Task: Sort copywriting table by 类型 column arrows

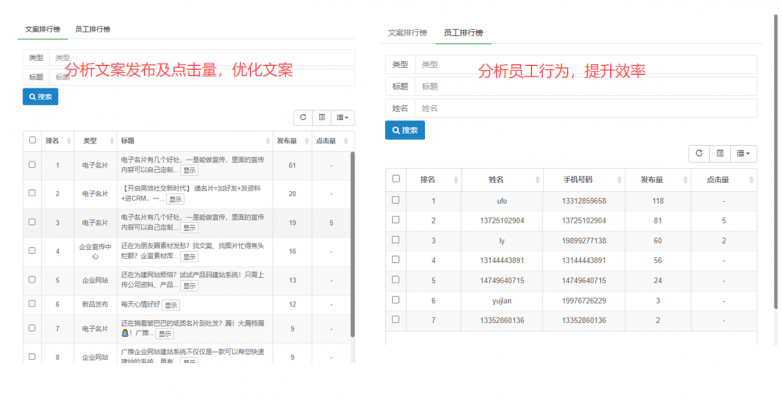Action: pos(112,141)
